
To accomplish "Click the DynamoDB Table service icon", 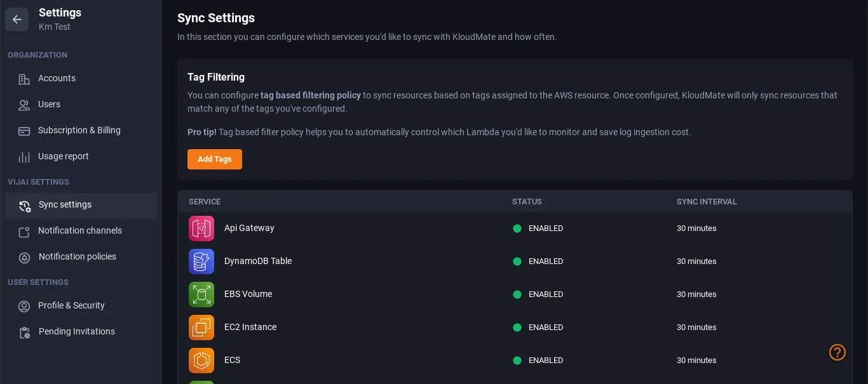I will click(201, 262).
